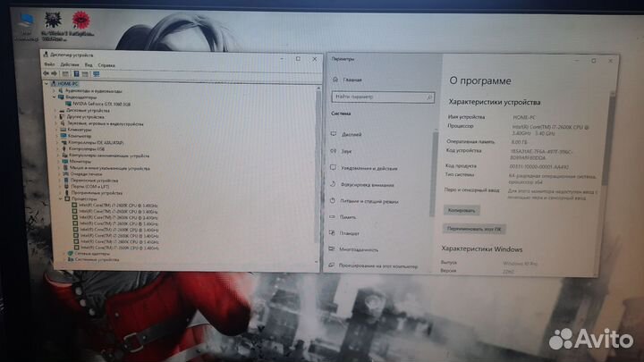This screenshot has height=362, width=644.
Task: Click the Сетевые адаптеры category icon
Action: click(x=71, y=253)
